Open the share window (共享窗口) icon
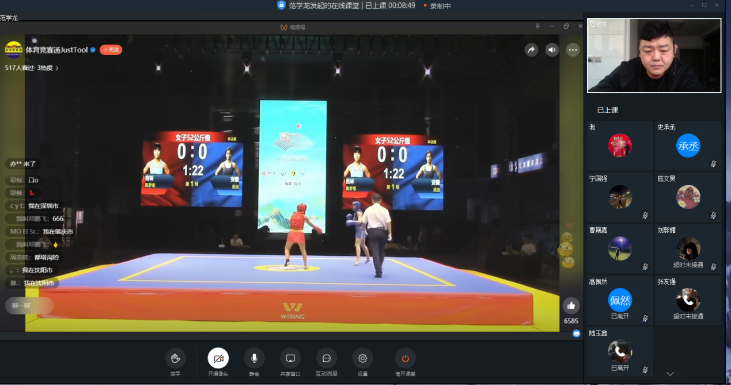This screenshot has height=385, width=731. click(290, 358)
